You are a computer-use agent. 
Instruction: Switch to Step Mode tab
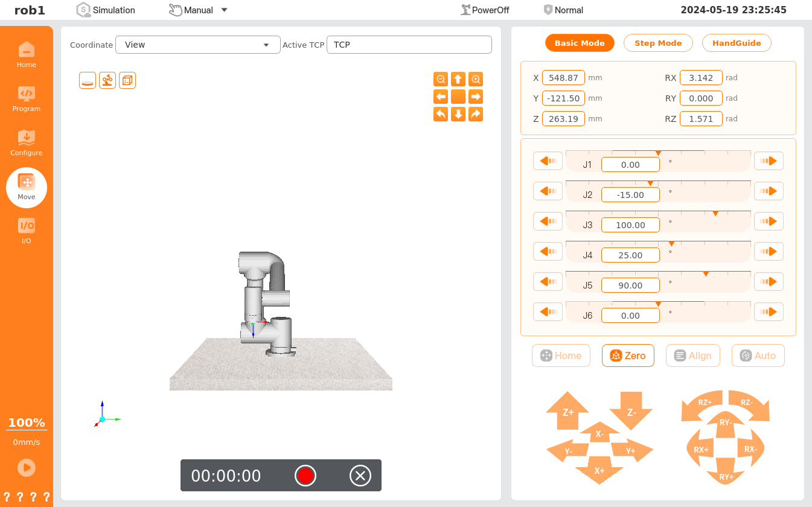pyautogui.click(x=657, y=43)
